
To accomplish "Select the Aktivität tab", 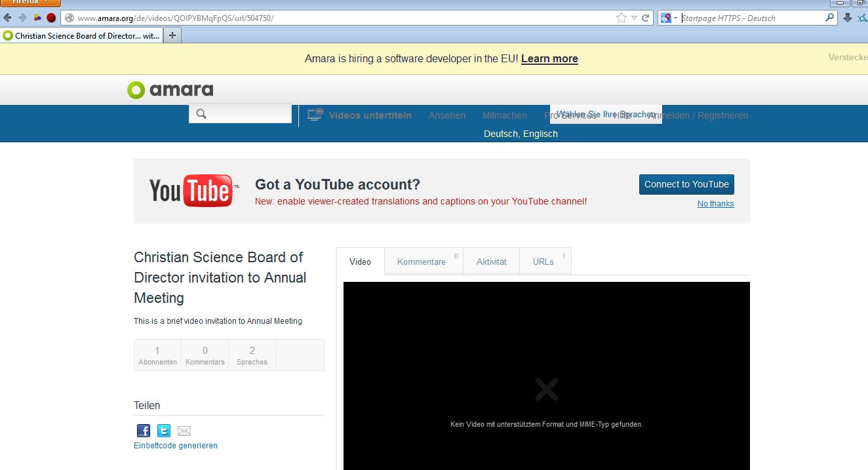I will [491, 262].
